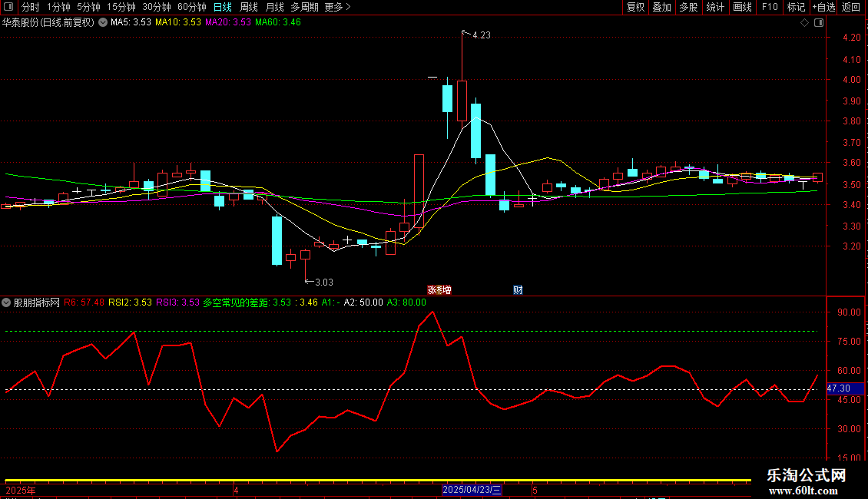Screen dimensions: 868x499
Task: Click the MA20: 3.53 label
Action: pos(228,22)
